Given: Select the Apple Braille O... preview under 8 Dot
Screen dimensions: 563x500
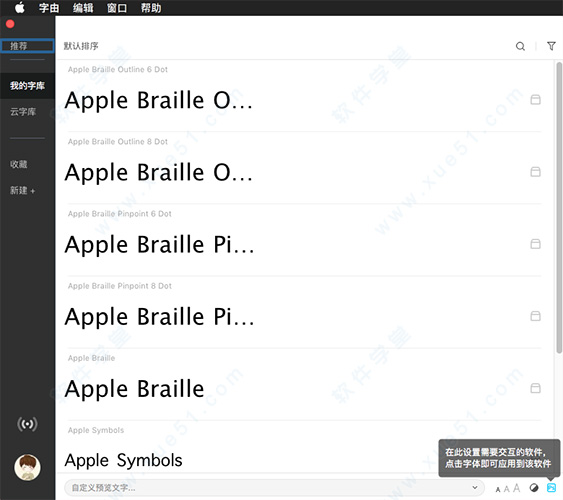Looking at the screenshot, I should pyautogui.click(x=158, y=172).
